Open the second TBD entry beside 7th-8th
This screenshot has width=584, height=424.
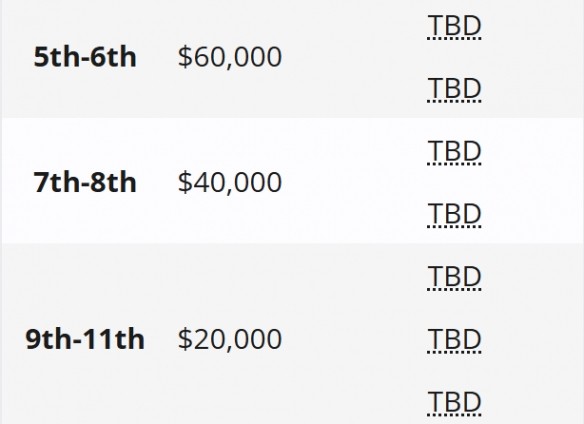point(454,214)
